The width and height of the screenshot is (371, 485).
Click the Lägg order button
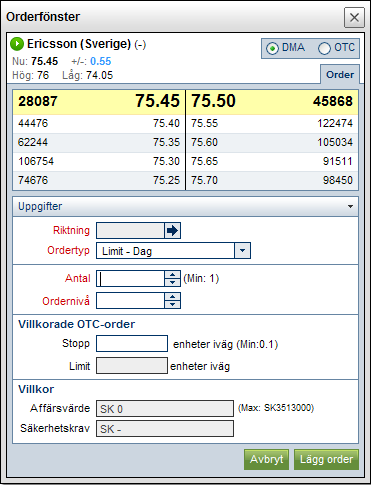pyautogui.click(x=326, y=459)
